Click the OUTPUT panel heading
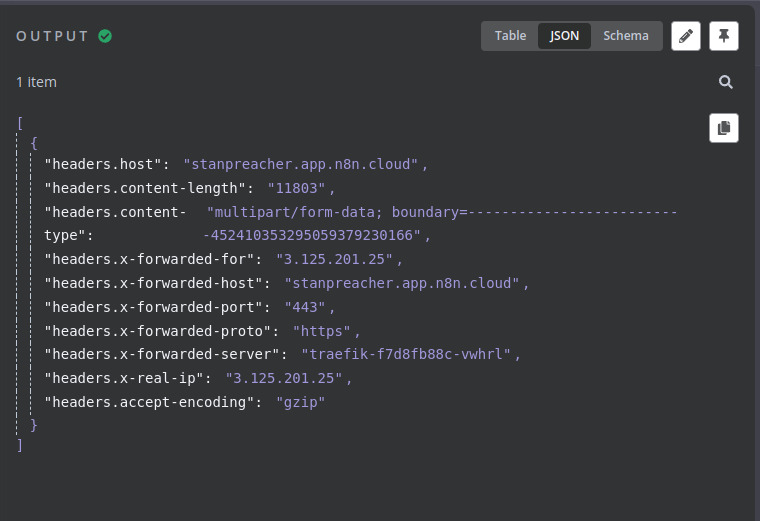Screen dimensions: 760x521 tap(52, 36)
